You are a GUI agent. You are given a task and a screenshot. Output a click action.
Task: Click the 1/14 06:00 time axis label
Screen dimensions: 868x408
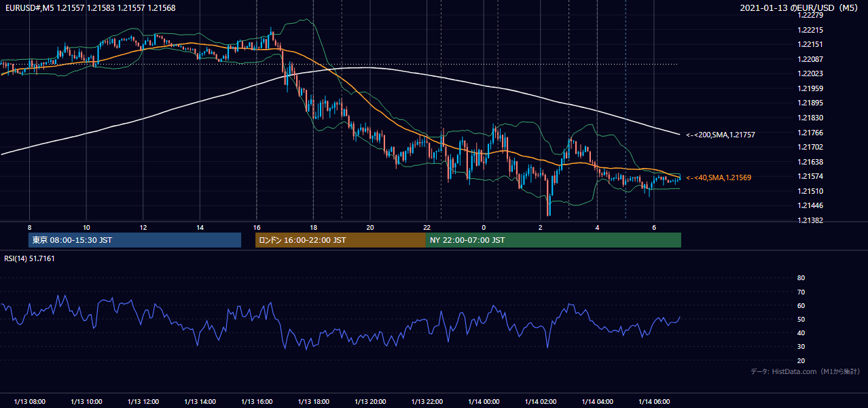pyautogui.click(x=654, y=401)
